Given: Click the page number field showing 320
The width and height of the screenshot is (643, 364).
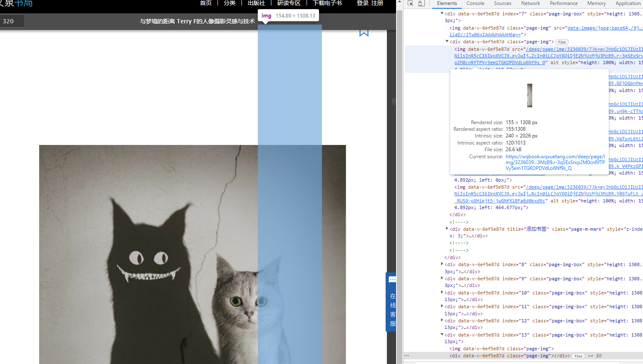Looking at the screenshot, I should click(12, 21).
